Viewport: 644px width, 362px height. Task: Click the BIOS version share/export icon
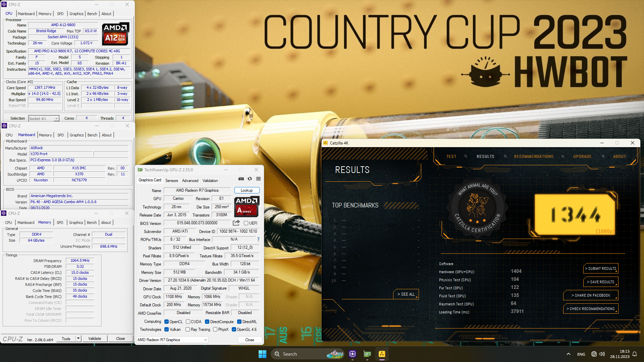pos(236,223)
